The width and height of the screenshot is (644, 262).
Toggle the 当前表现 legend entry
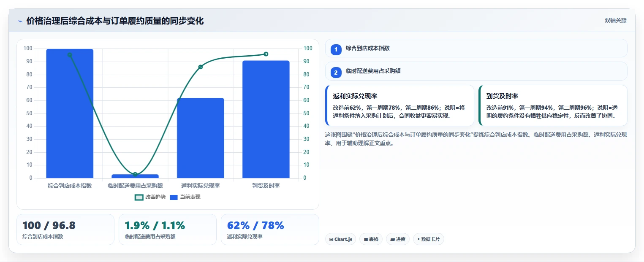click(185, 197)
